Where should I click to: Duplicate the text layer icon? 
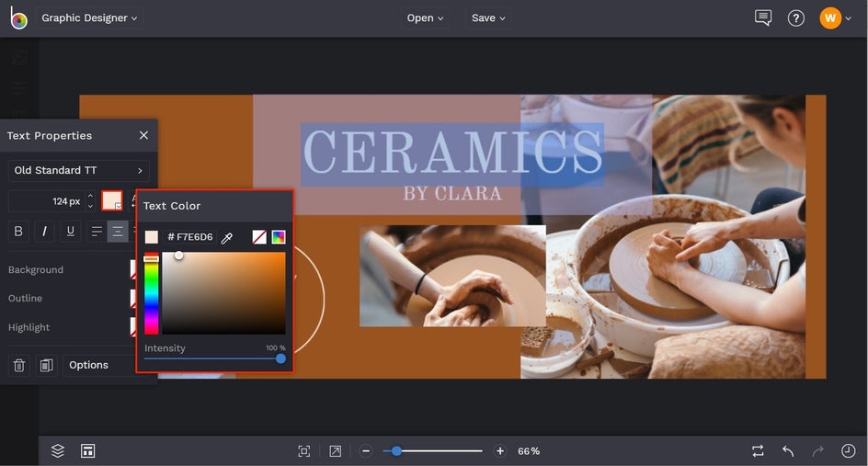pos(45,365)
